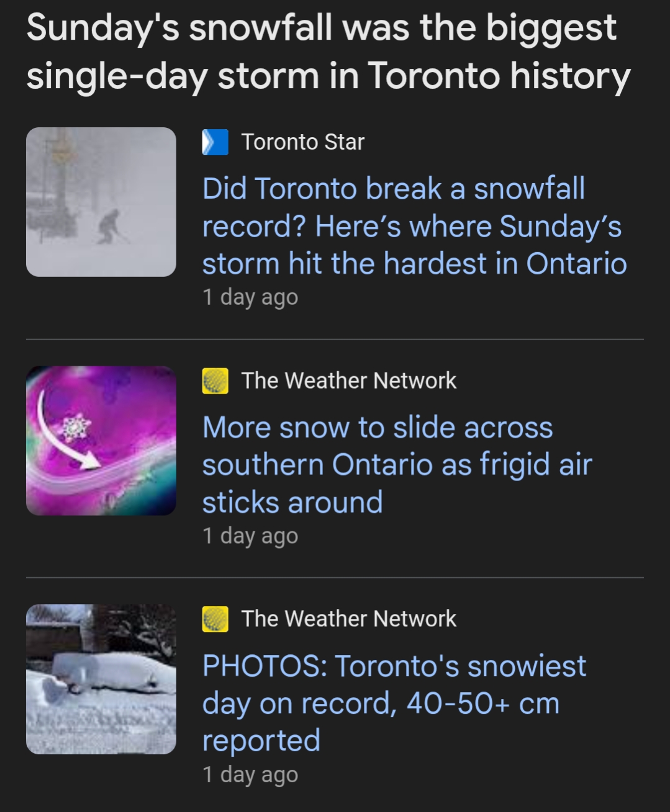Click '1 day ago' under the 'PHOTOS' article
Screen dimensions: 670x812
click(250, 775)
